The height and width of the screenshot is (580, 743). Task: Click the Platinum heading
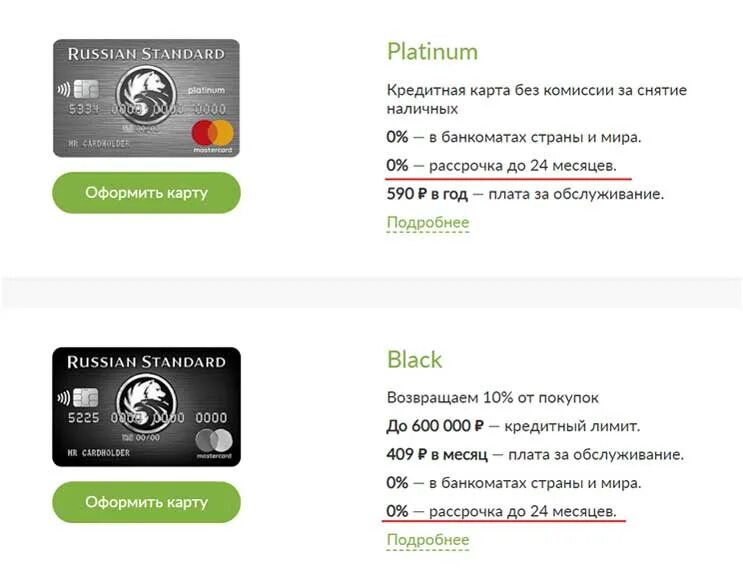click(432, 52)
